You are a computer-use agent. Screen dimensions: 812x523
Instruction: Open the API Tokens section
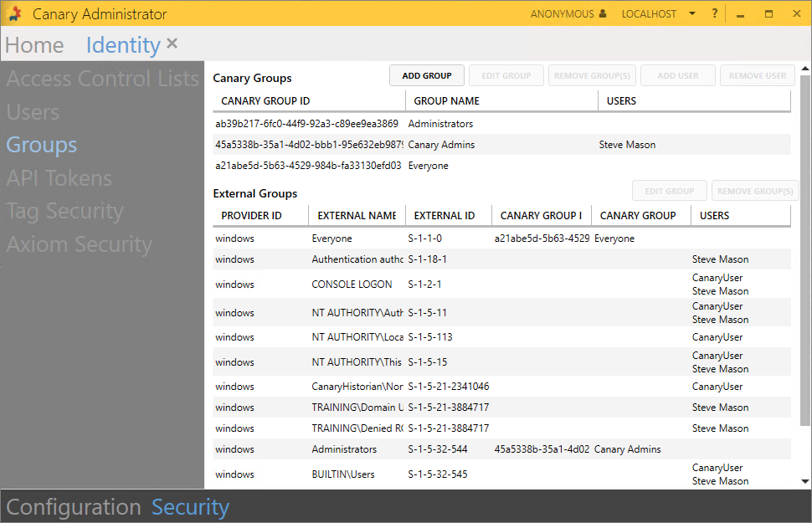point(59,178)
